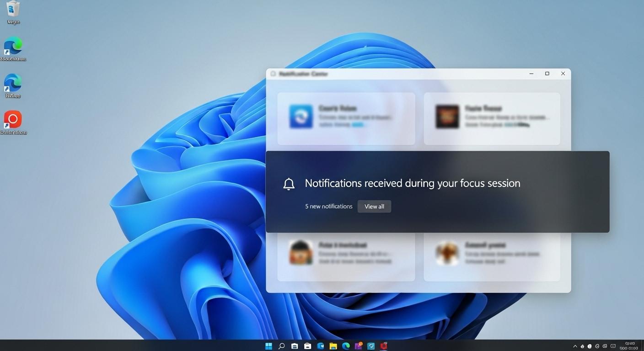Open the network icon in the system tray
Screen dimensions: 644x351
click(597, 346)
